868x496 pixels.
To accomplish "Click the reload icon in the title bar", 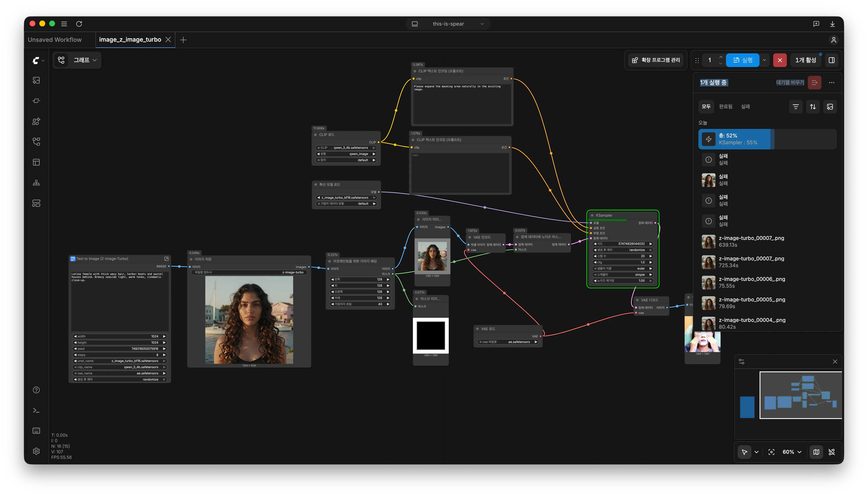I will (79, 24).
